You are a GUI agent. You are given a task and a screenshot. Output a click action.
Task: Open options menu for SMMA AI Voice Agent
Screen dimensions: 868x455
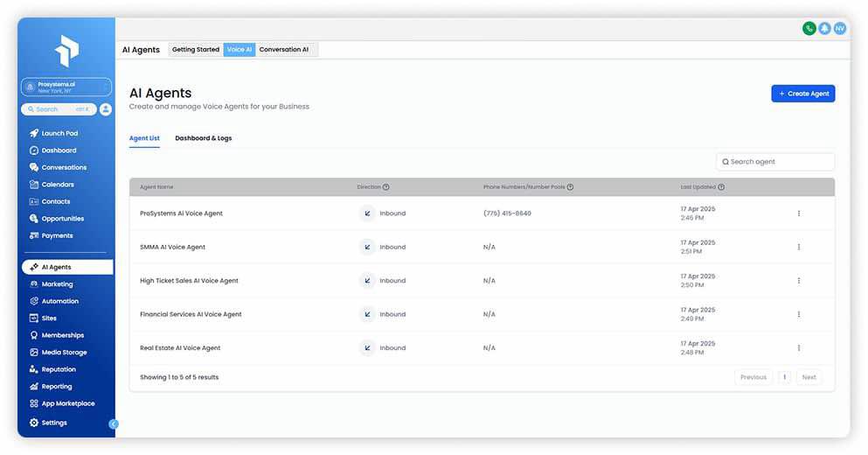pos(799,247)
